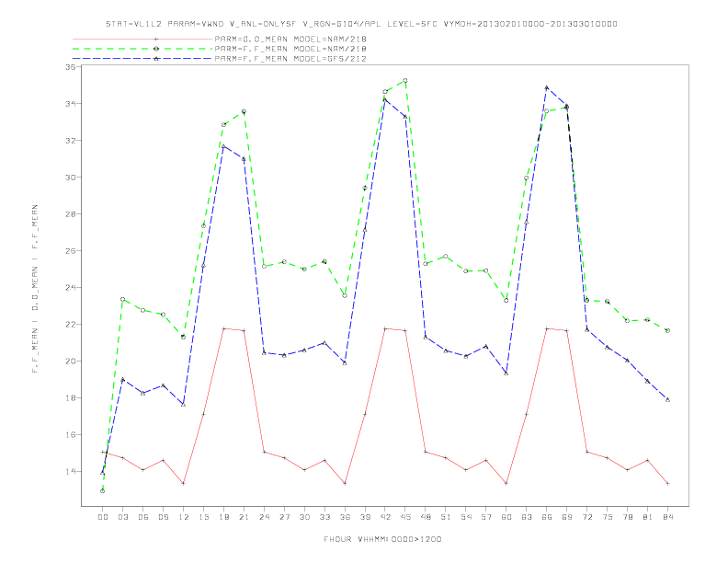Viewport: 728px width, 563px height.
Task: Click the x-axis tick label 51
Action: point(446,517)
